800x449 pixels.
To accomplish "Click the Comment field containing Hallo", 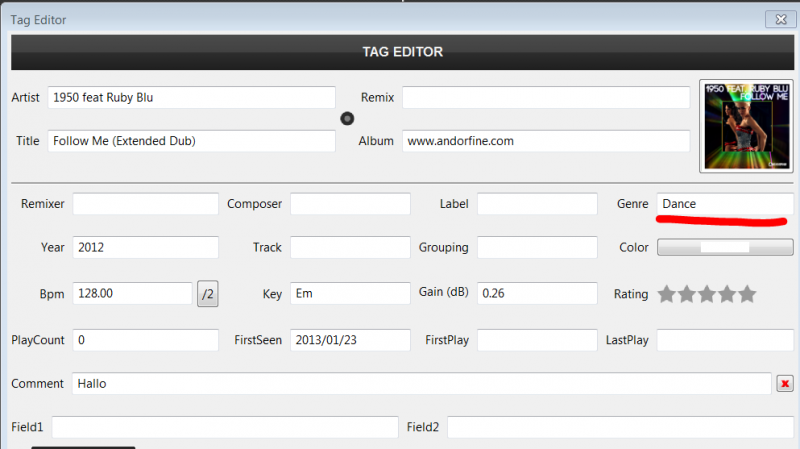I will coord(421,384).
